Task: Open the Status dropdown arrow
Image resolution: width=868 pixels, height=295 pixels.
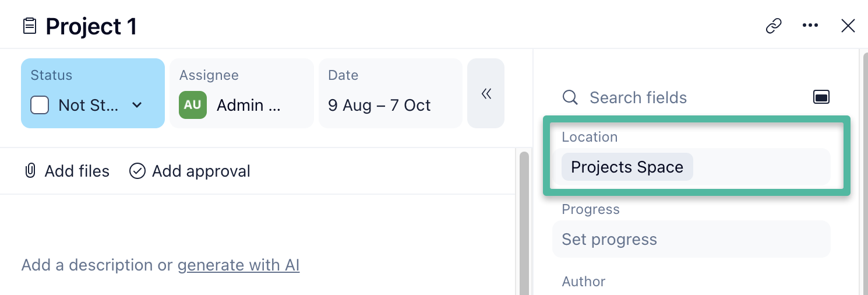Action: (x=137, y=105)
